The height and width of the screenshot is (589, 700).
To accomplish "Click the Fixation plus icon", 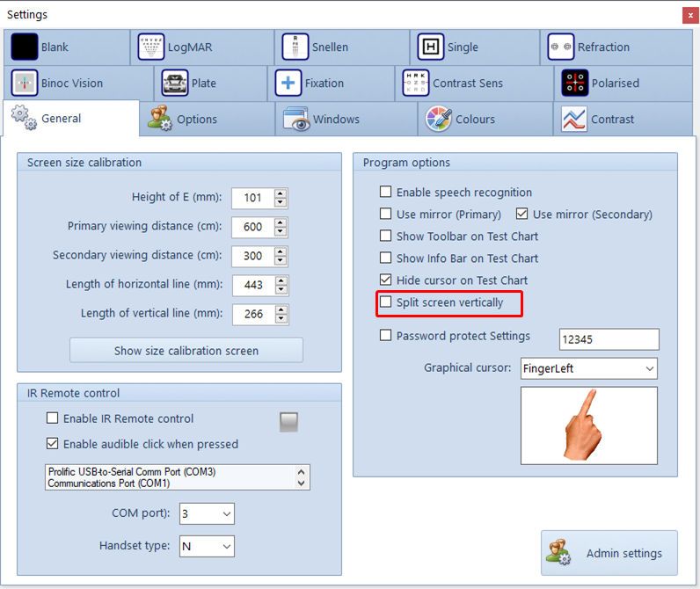I will (288, 84).
